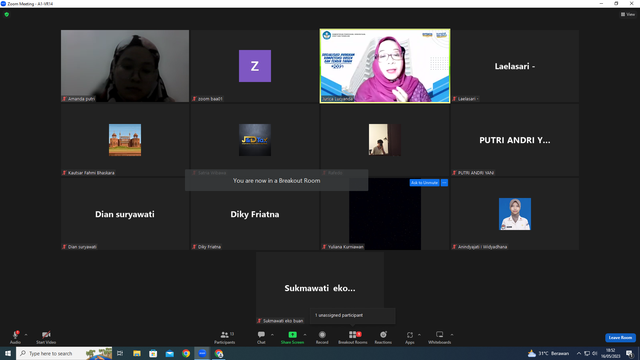Open File Explorer from the taskbar

pos(137,353)
